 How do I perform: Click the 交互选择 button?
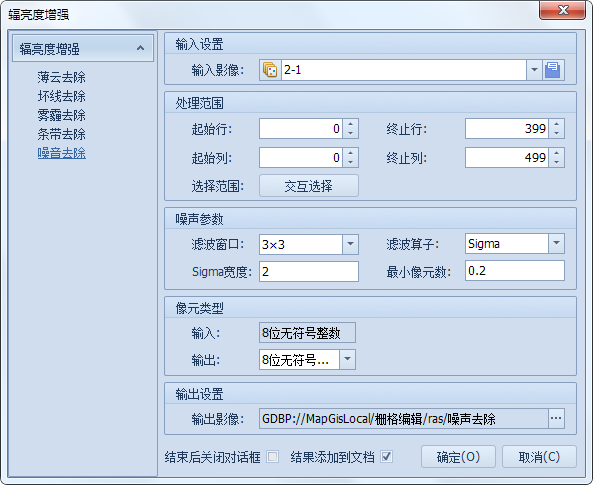[x=309, y=186]
